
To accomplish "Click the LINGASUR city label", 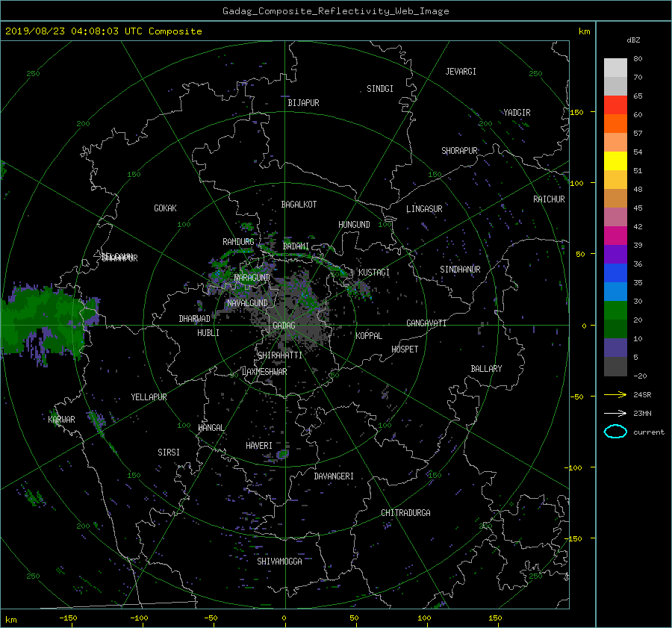I will pos(424,209).
